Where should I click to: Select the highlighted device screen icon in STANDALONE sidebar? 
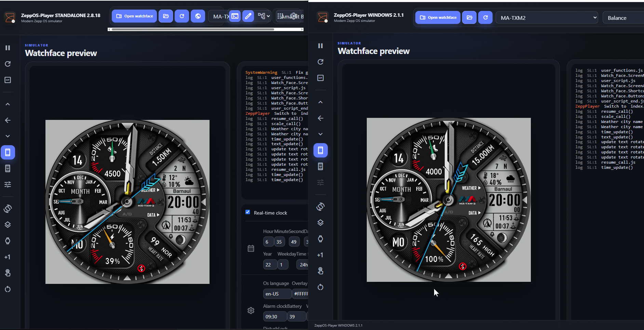pyautogui.click(x=8, y=152)
